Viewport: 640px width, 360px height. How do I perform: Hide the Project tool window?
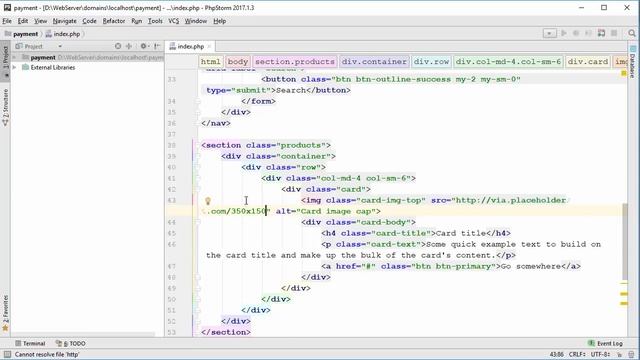tap(157, 46)
